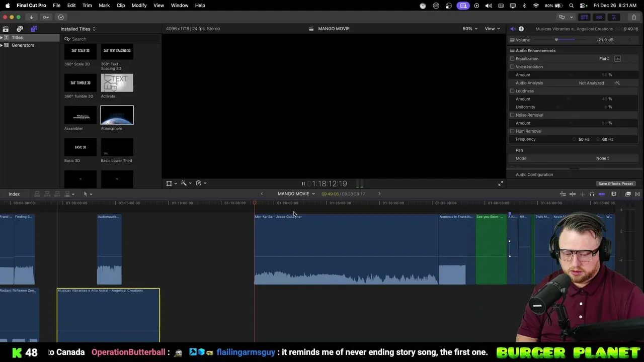Click the Save Effects Preset button
The height and width of the screenshot is (362, 644).
click(x=615, y=184)
